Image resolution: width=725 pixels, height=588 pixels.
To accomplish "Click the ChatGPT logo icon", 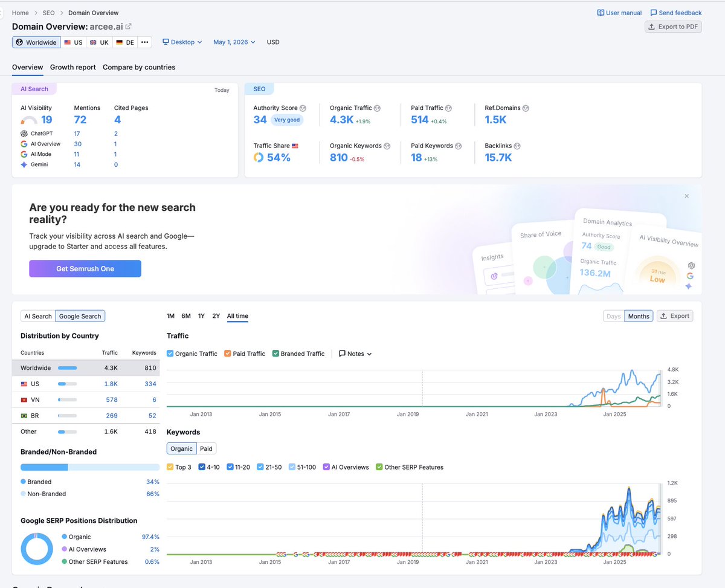I will pyautogui.click(x=24, y=134).
